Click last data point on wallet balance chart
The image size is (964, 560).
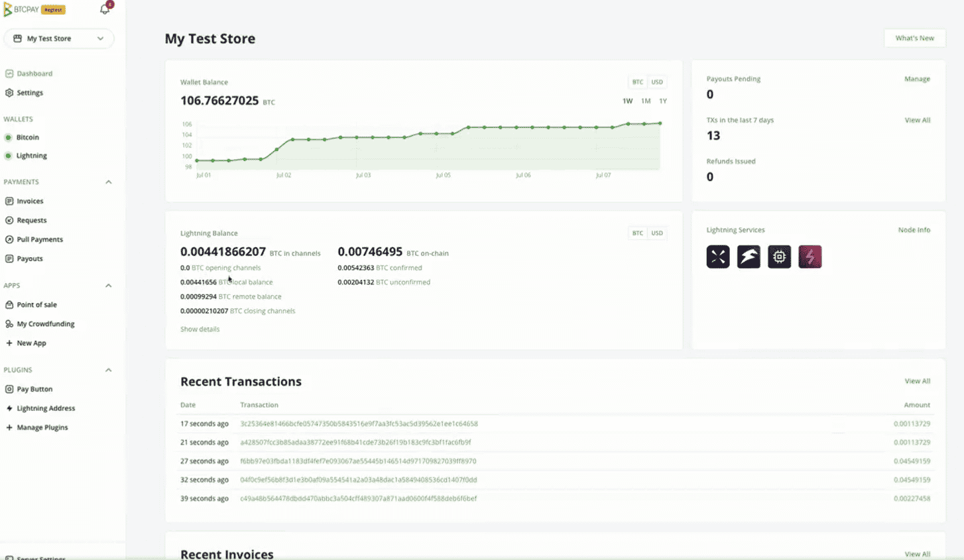(x=660, y=123)
